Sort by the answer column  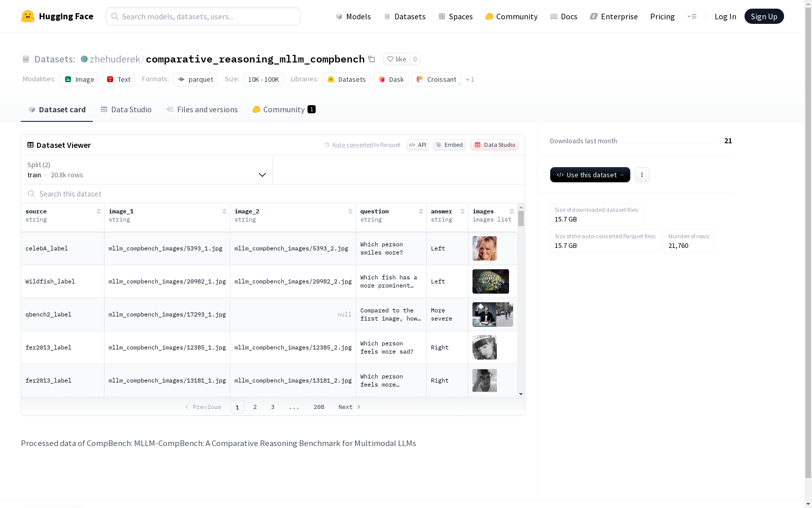coord(462,211)
